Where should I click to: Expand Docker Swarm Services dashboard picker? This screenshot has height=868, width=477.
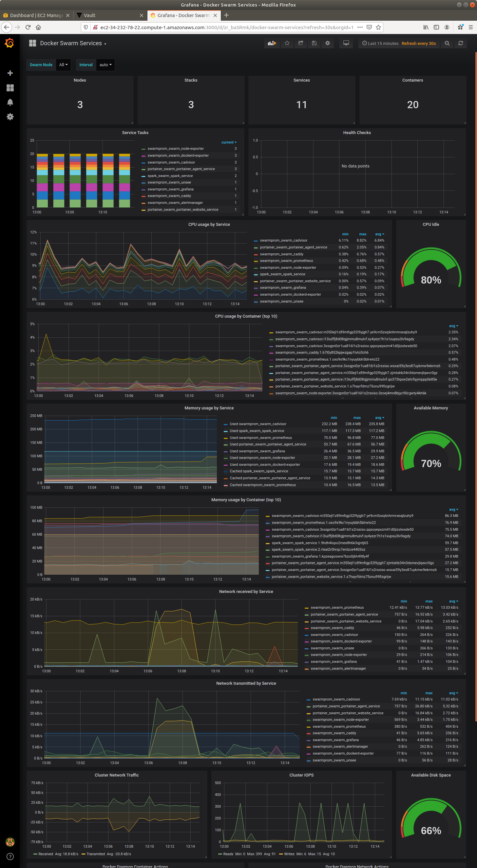(x=73, y=43)
